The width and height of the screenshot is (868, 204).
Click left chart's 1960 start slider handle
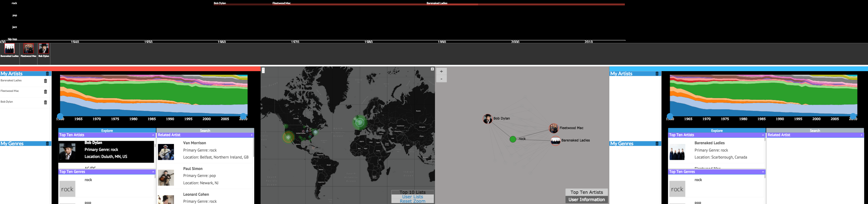click(60, 117)
